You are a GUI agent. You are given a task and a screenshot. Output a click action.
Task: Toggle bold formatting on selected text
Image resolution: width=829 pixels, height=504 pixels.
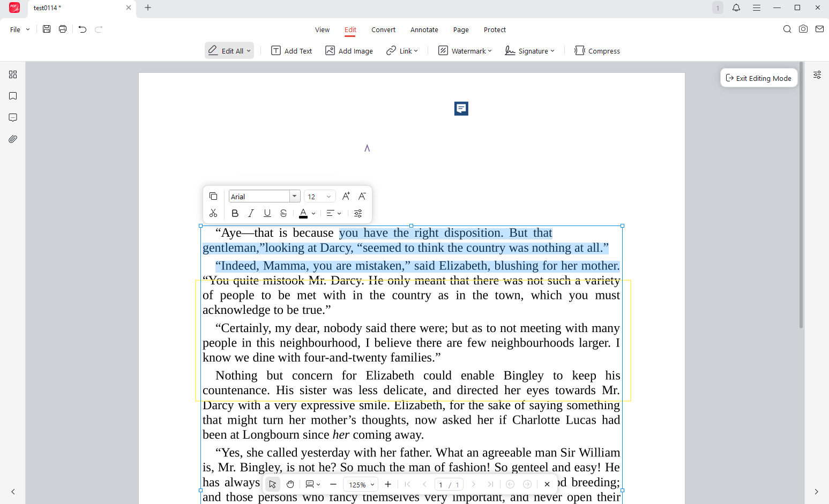point(235,213)
